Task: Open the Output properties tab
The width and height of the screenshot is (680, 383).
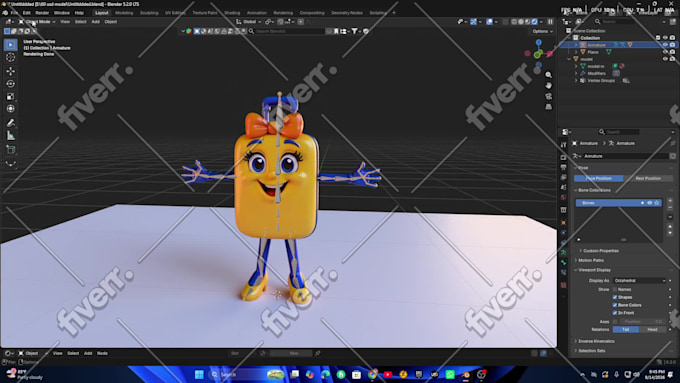Action: (563, 167)
